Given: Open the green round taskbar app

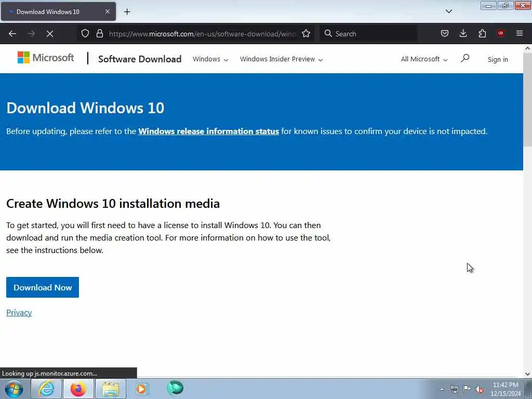Looking at the screenshot, I should [175, 388].
